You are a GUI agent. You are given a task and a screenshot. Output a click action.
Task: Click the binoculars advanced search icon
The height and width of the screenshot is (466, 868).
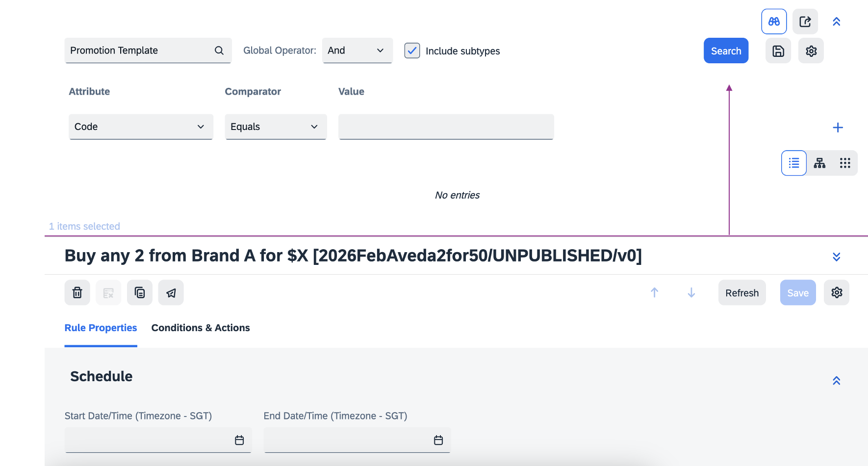(x=774, y=22)
